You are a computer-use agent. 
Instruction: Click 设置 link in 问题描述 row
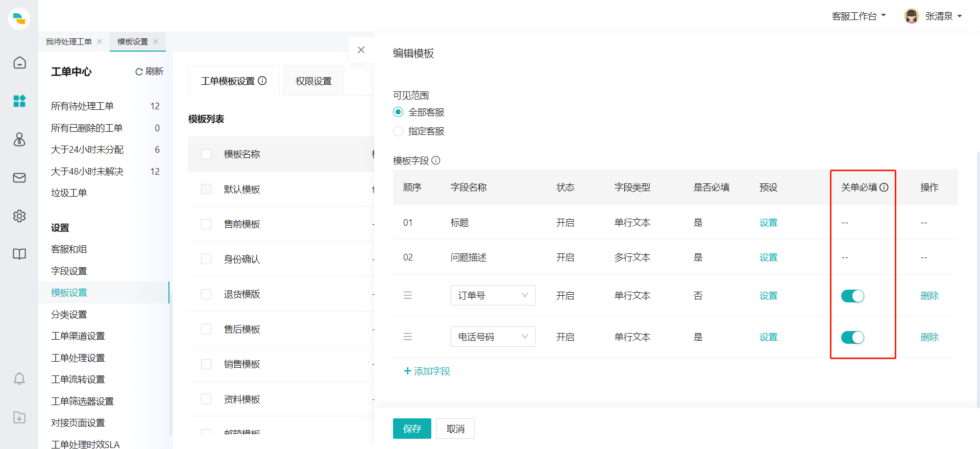point(768,257)
